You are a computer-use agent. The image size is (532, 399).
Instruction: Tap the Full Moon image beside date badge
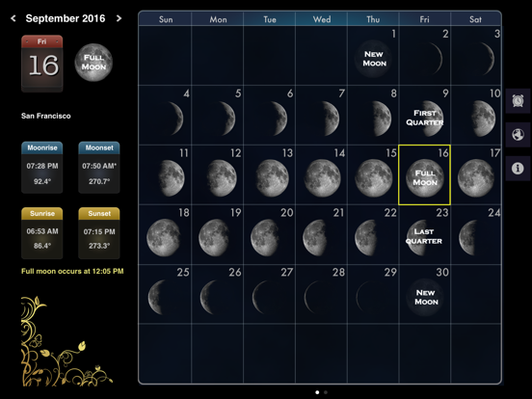93,63
